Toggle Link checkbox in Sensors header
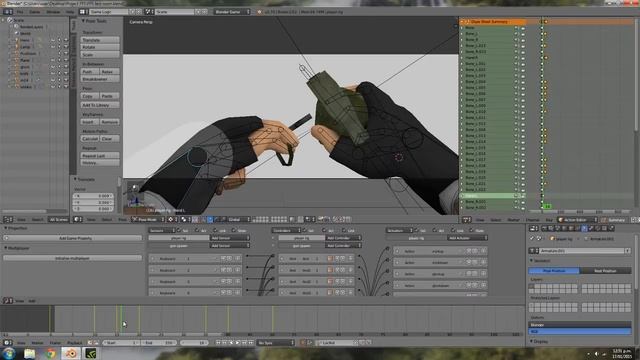Screen dimensions: 640x360 pos(216,231)
